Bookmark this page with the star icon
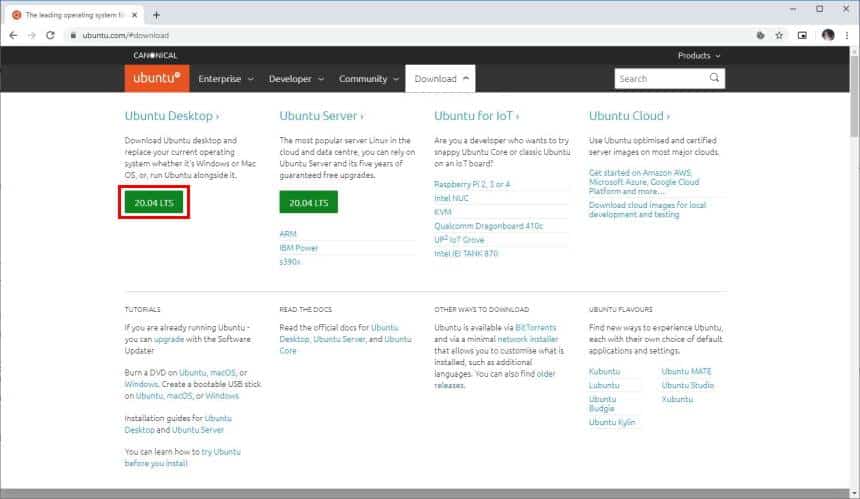The width and height of the screenshot is (860, 499). pos(779,35)
